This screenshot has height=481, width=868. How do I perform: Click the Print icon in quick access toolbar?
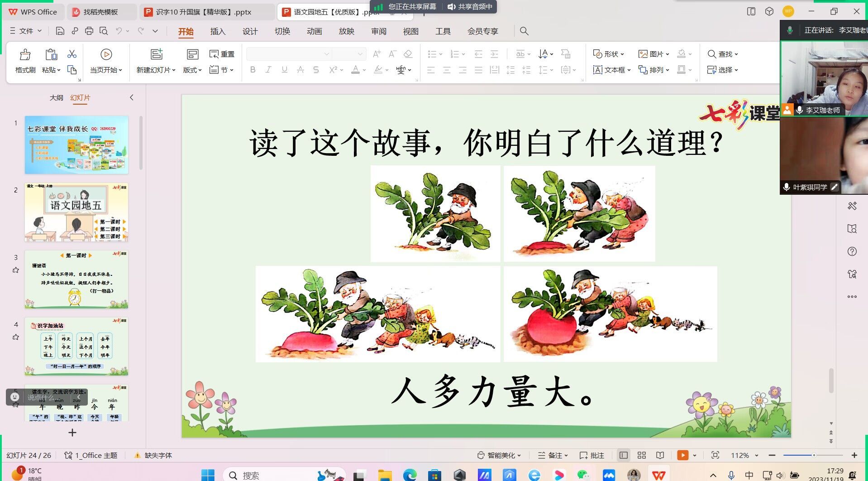tap(89, 31)
